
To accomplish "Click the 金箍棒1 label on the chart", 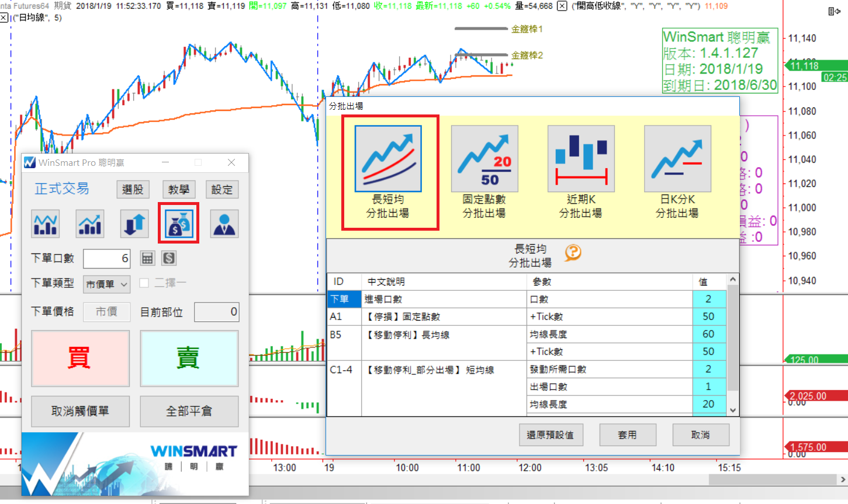I will [527, 29].
